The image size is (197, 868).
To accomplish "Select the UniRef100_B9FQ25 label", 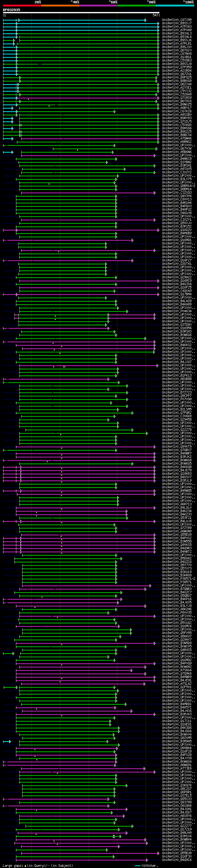I will [x=177, y=78].
